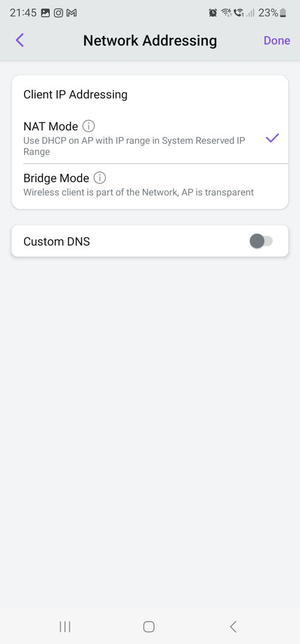
Task: Select Bridge Mode option
Action: (x=150, y=185)
